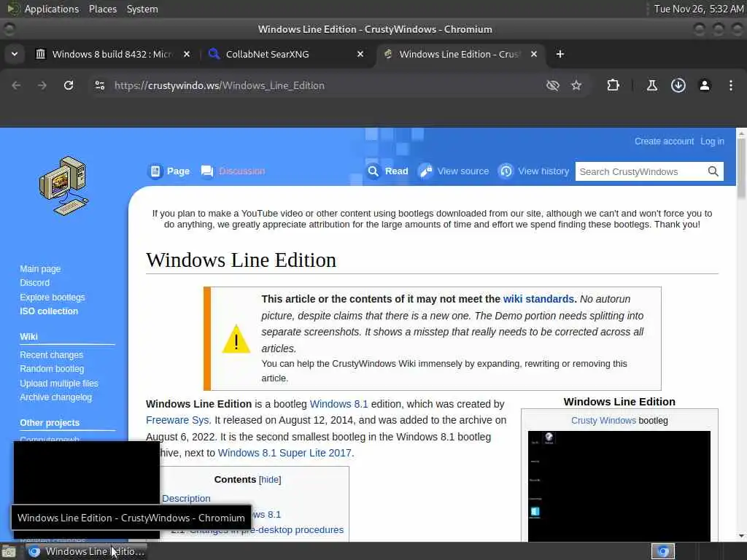
Task: Open Archive changelog sidebar link
Action: click(55, 397)
